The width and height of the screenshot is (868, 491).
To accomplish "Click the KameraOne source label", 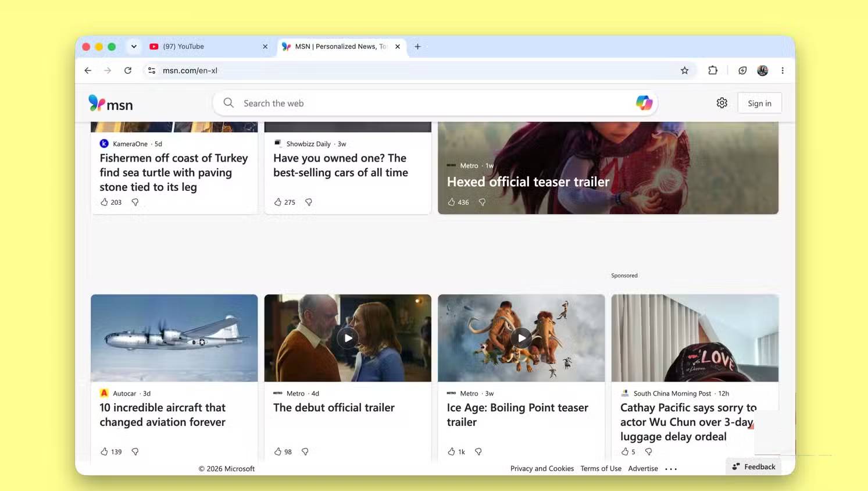I will pyautogui.click(x=130, y=144).
